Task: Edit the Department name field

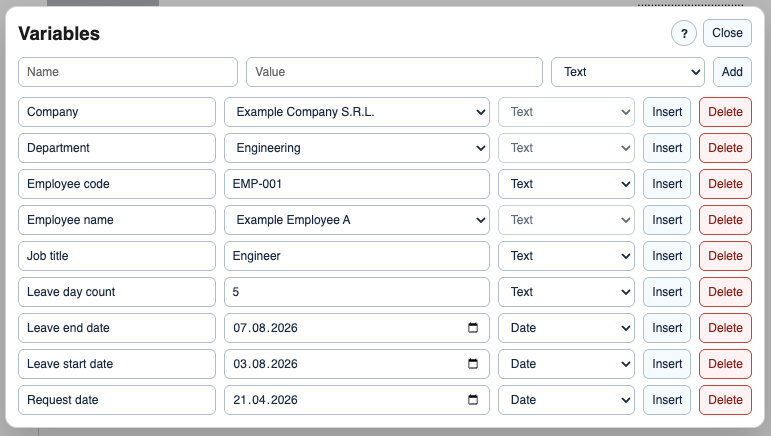Action: [x=117, y=148]
